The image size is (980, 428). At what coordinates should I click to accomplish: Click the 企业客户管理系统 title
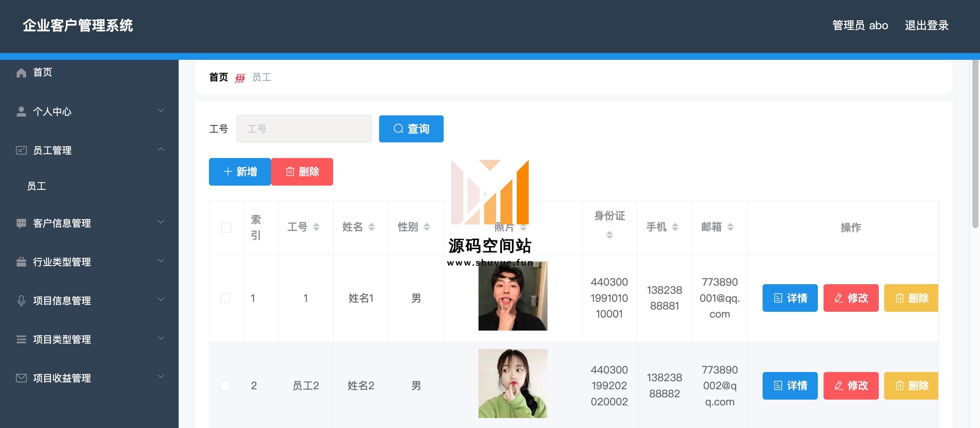click(x=78, y=26)
